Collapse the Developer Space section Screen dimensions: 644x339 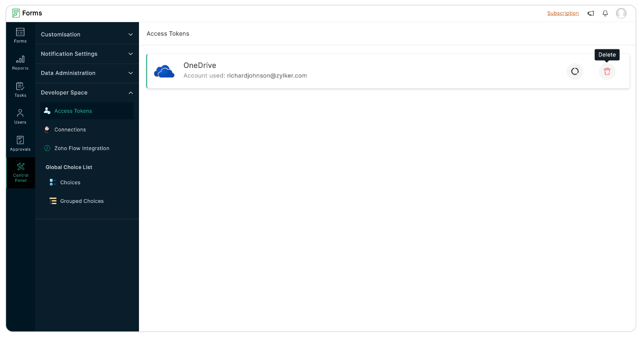pos(131,92)
